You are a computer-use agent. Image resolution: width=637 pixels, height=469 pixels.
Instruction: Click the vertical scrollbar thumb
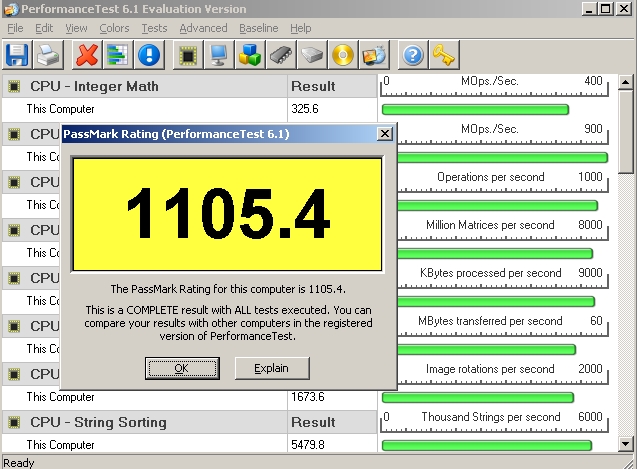[626, 132]
